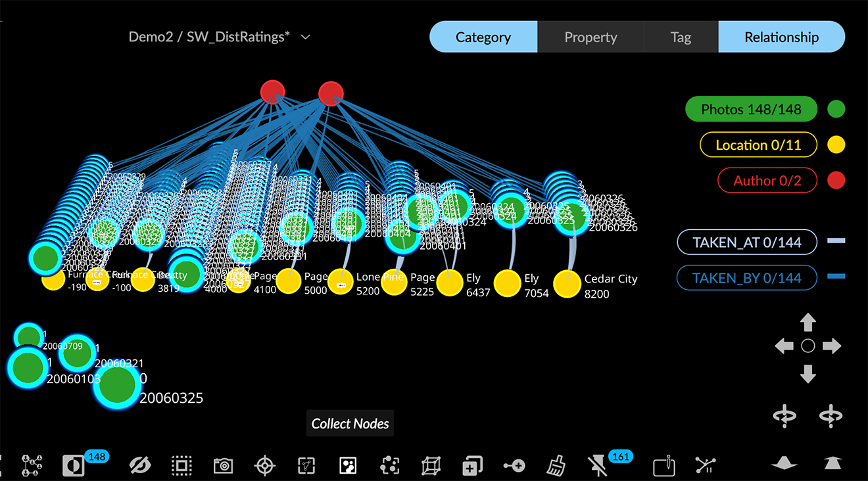Viewport: 868px width, 481px height.
Task: Select the Relationship tab
Action: click(781, 37)
